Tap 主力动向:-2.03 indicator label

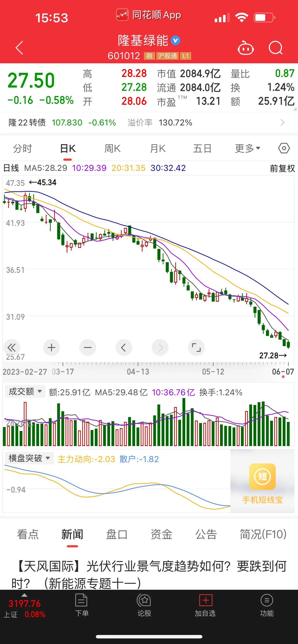[x=86, y=459]
